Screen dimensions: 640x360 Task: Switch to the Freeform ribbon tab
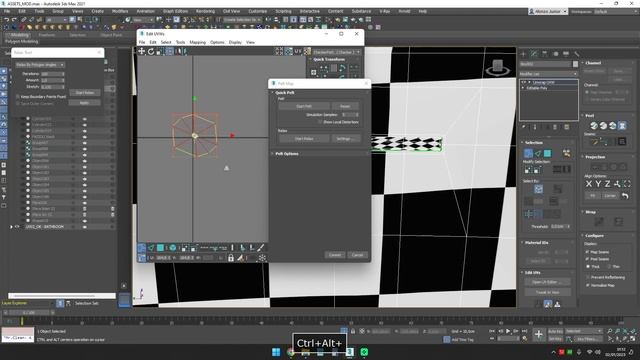(x=47, y=35)
